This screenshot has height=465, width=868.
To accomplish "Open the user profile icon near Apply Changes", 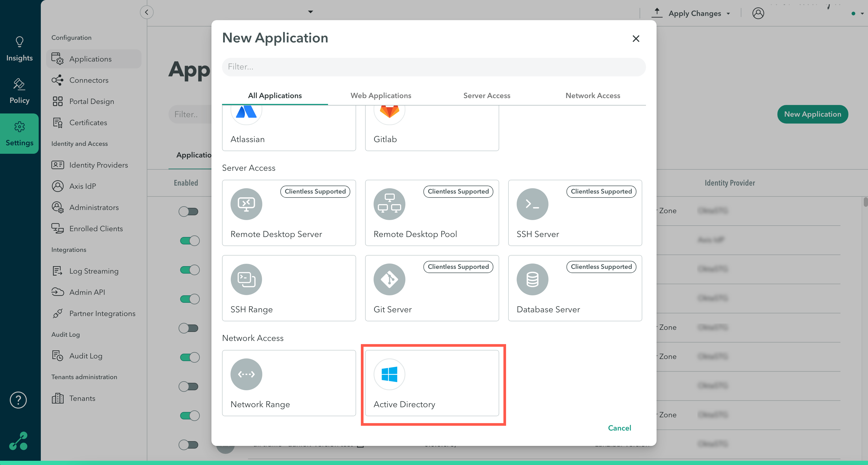I will (x=759, y=13).
